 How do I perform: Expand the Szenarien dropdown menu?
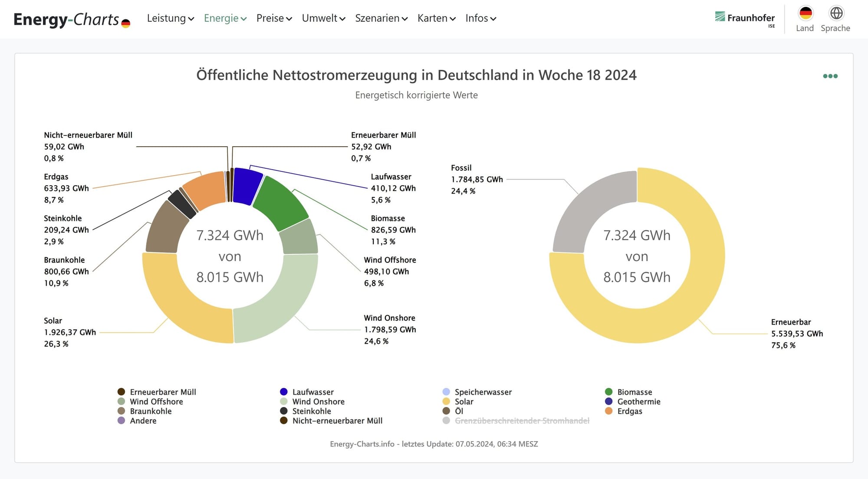381,18
